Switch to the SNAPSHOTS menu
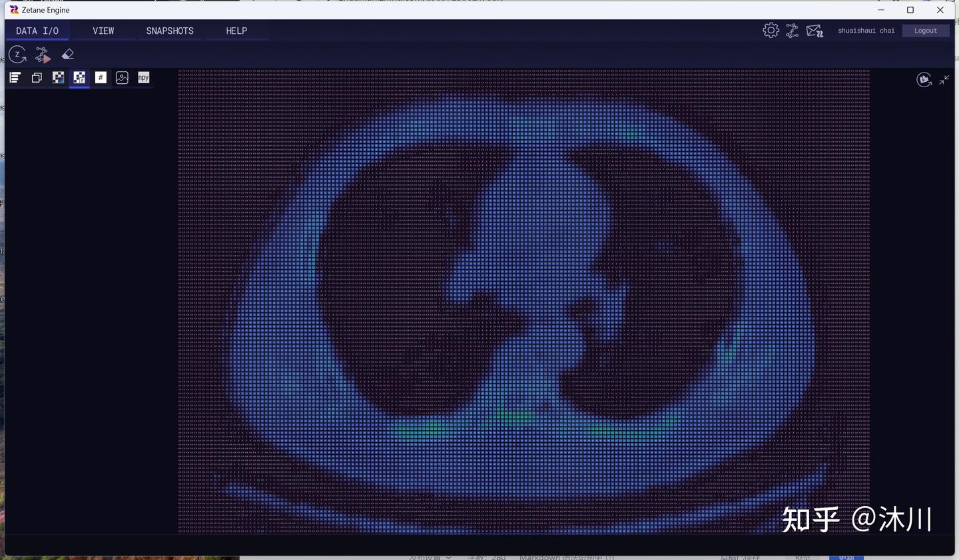 point(169,31)
